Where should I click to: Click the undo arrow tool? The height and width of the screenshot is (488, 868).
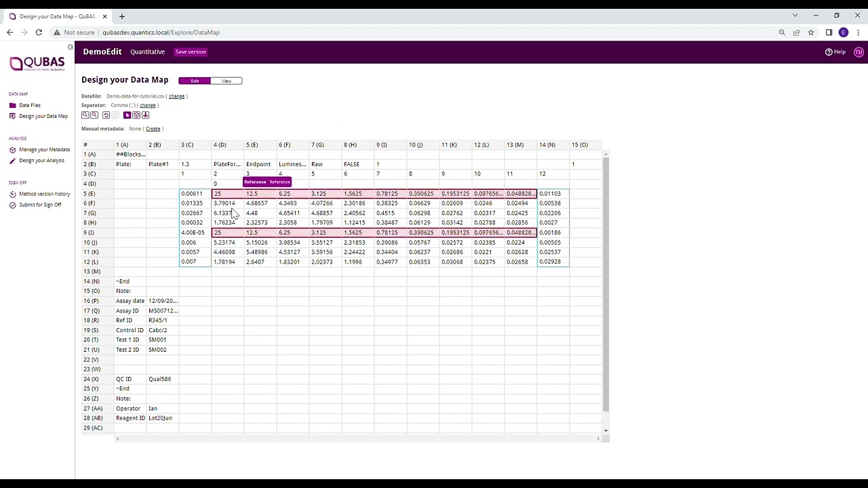pyautogui.click(x=106, y=115)
